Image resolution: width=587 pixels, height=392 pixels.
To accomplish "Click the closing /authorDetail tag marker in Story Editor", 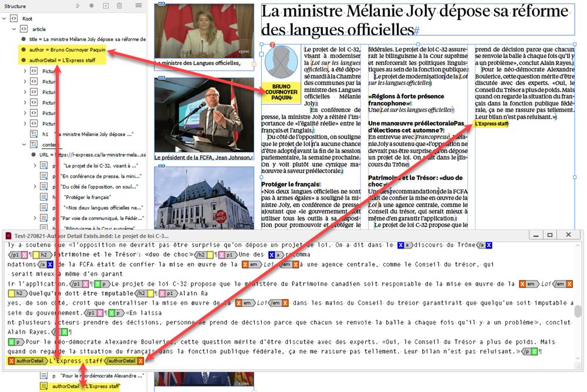I will 123,361.
